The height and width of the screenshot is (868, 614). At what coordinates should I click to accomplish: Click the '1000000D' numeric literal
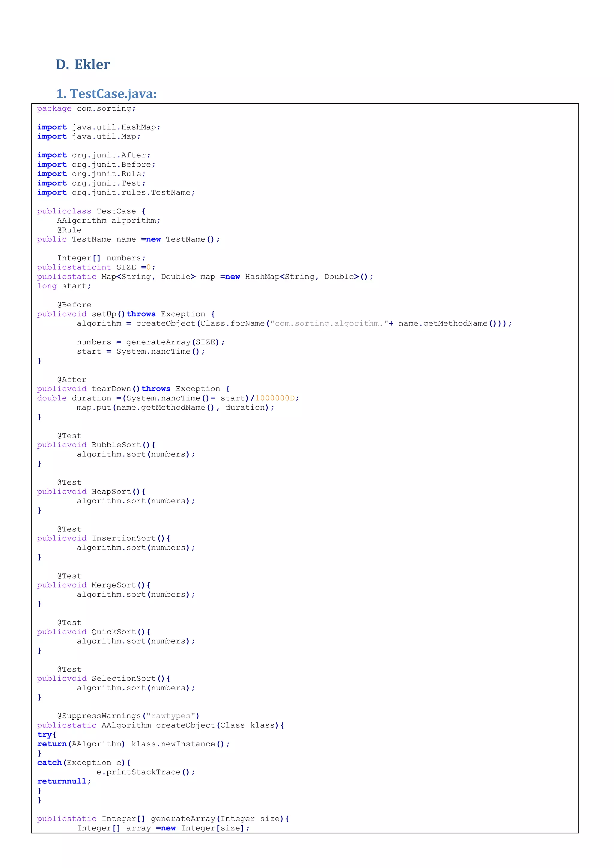(x=275, y=398)
